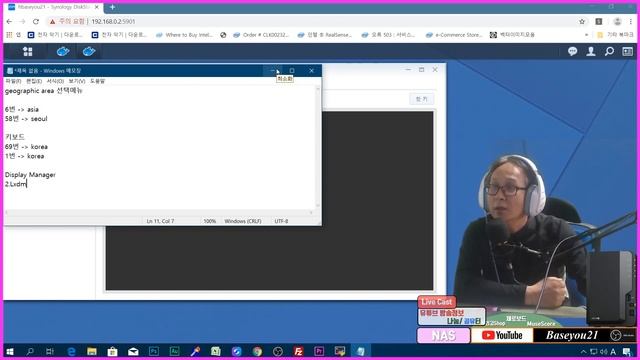This screenshot has height=360, width=640.
Task: Open the Synology DSM main menu grid
Action: coord(28,51)
